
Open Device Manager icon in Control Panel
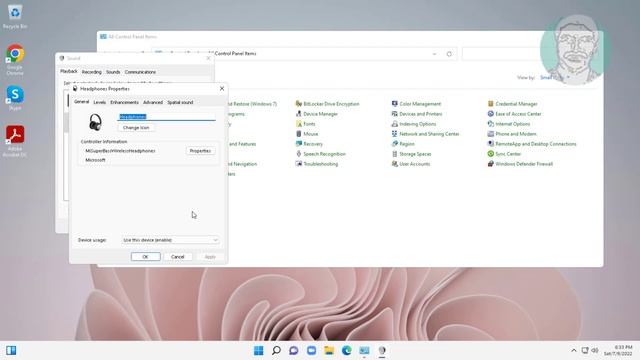[x=299, y=114]
